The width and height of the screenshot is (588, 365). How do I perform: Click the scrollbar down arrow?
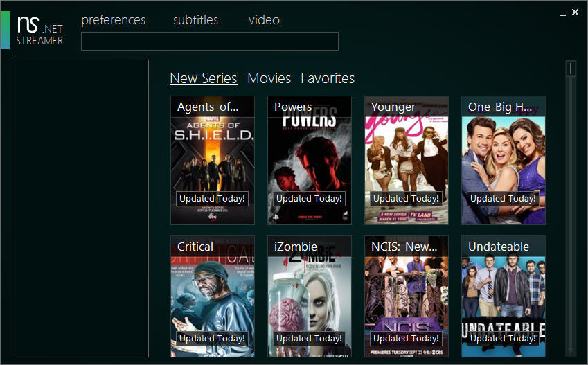click(571, 352)
